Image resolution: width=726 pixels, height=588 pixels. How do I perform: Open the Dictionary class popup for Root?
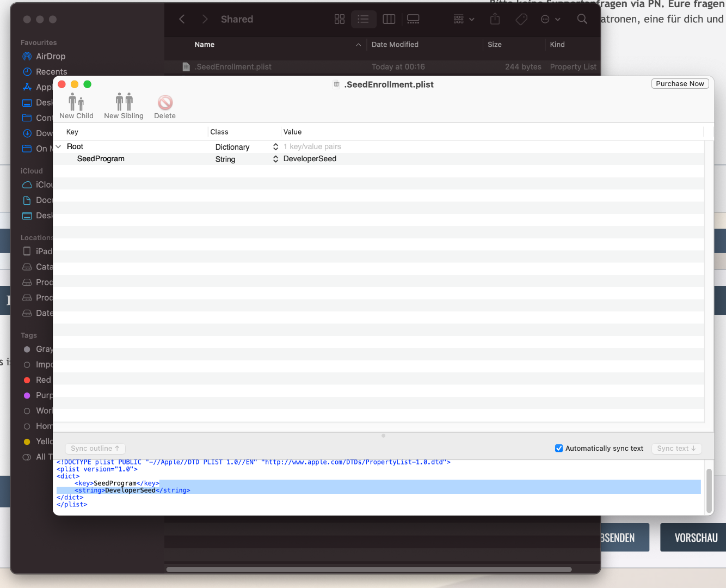pos(275,147)
